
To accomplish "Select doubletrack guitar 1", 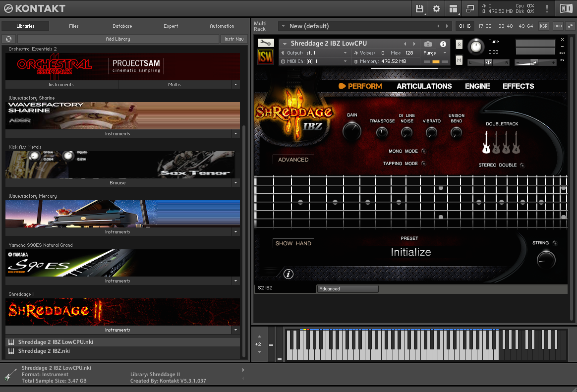I will [486, 143].
